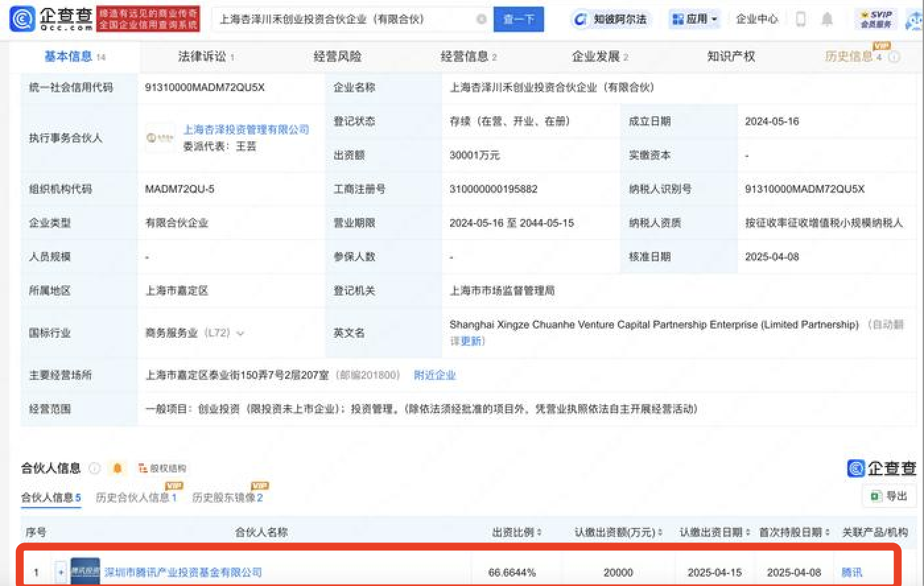Open 股权结构 chart icon
The image size is (924, 586).
pyautogui.click(x=162, y=468)
